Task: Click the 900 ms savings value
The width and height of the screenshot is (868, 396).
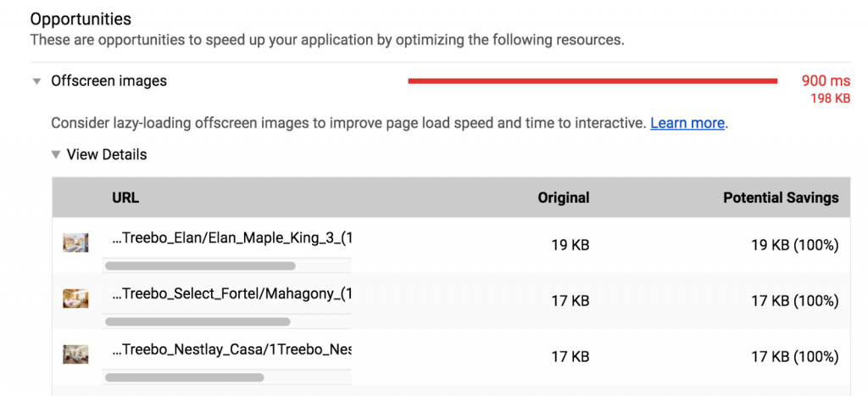Action: pos(825,81)
